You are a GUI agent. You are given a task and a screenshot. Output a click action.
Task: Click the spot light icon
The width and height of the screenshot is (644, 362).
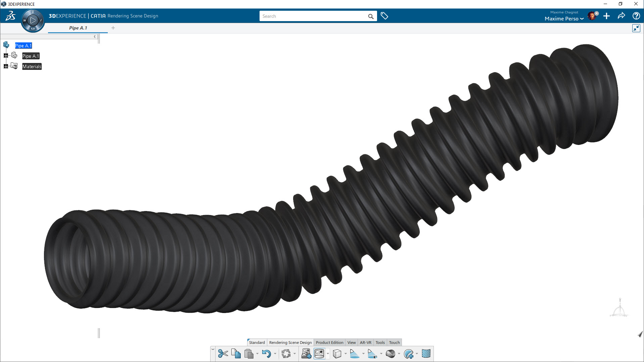tap(355, 354)
